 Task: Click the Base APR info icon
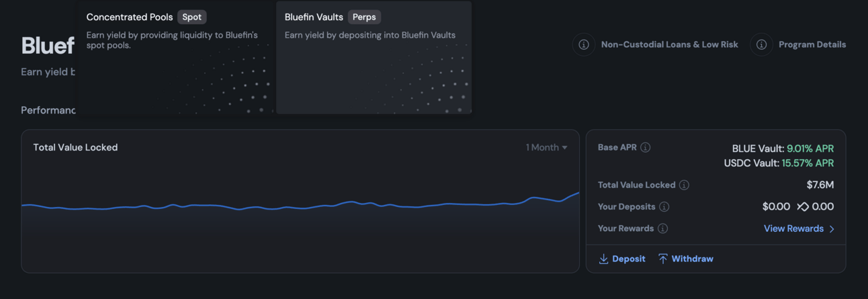(x=646, y=147)
